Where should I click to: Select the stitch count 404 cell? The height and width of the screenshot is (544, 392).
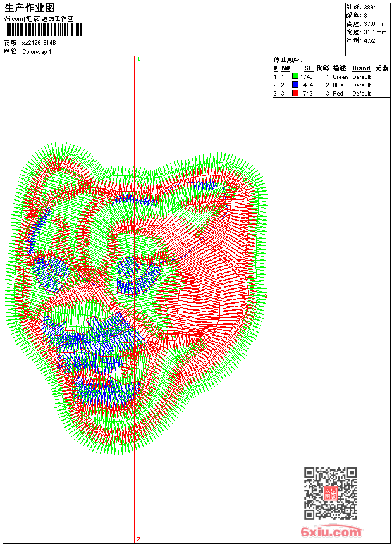pyautogui.click(x=308, y=85)
